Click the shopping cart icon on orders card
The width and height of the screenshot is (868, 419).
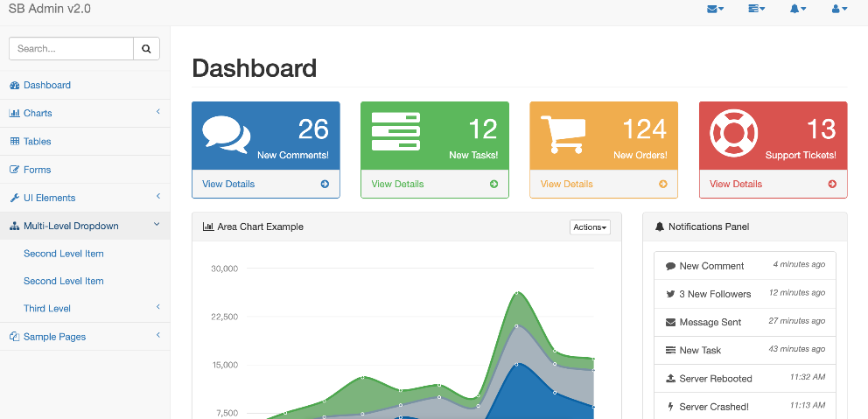[x=563, y=135]
